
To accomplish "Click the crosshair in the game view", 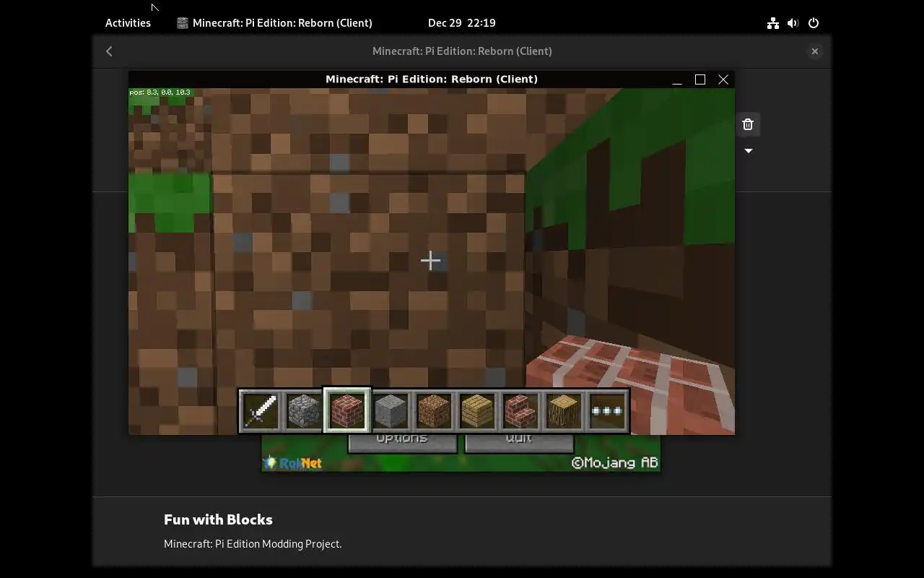I will pyautogui.click(x=431, y=260).
